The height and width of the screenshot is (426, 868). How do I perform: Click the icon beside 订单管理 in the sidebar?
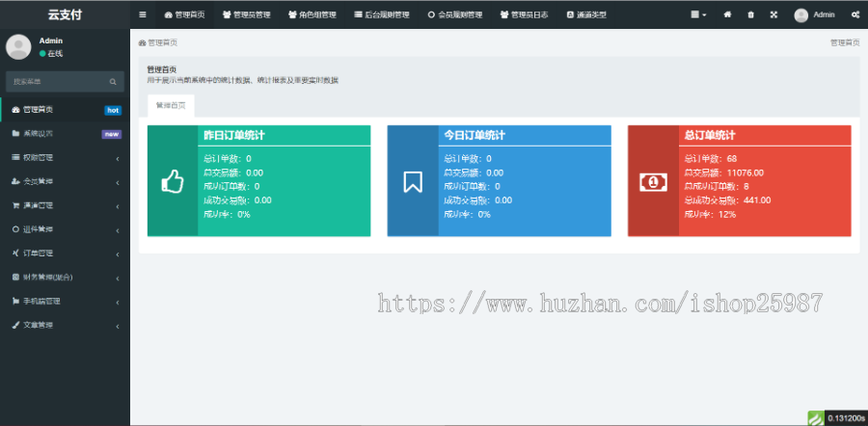click(15, 253)
